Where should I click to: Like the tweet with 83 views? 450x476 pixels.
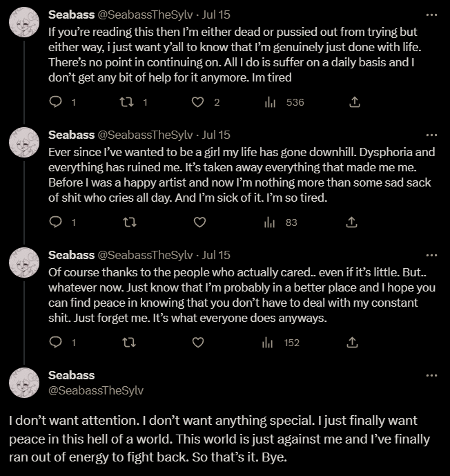click(199, 222)
